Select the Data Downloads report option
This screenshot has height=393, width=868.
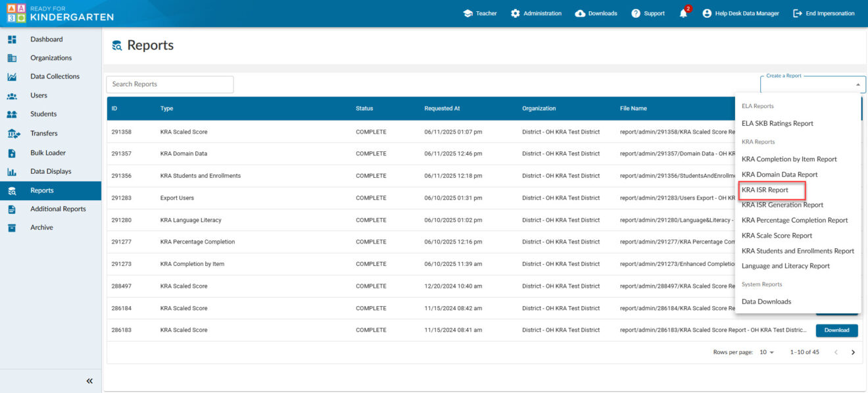coord(766,301)
